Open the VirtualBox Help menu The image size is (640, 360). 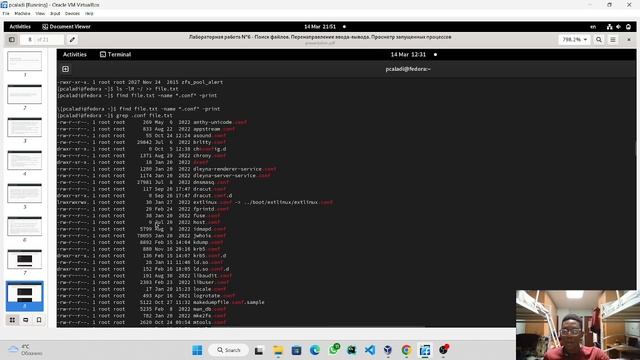(89, 13)
